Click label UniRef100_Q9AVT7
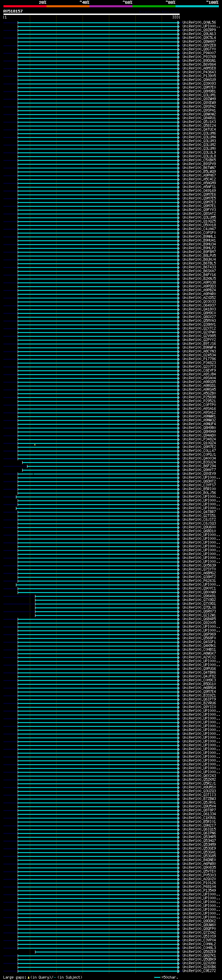 click(x=199, y=470)
